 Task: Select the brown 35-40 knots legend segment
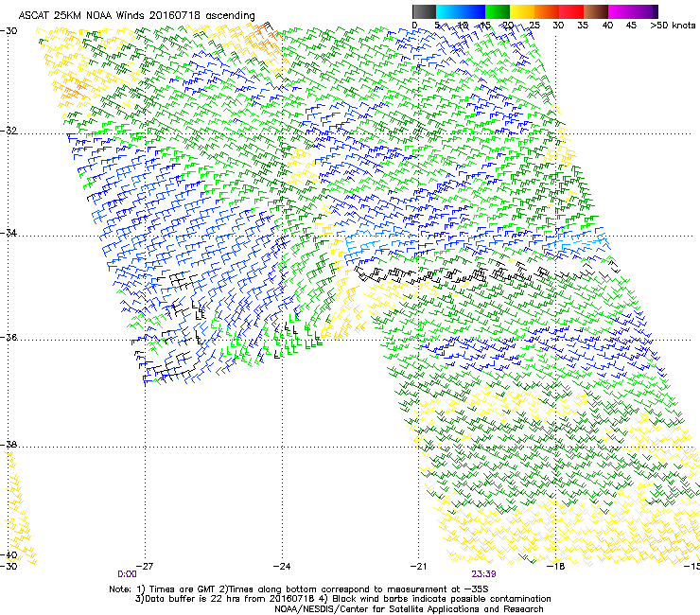(x=596, y=11)
